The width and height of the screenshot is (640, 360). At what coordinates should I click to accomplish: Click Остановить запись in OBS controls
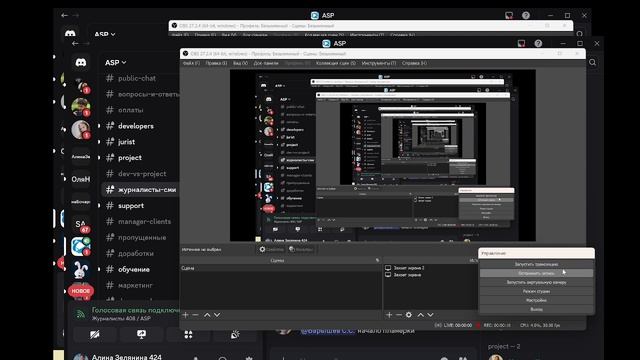click(x=536, y=273)
